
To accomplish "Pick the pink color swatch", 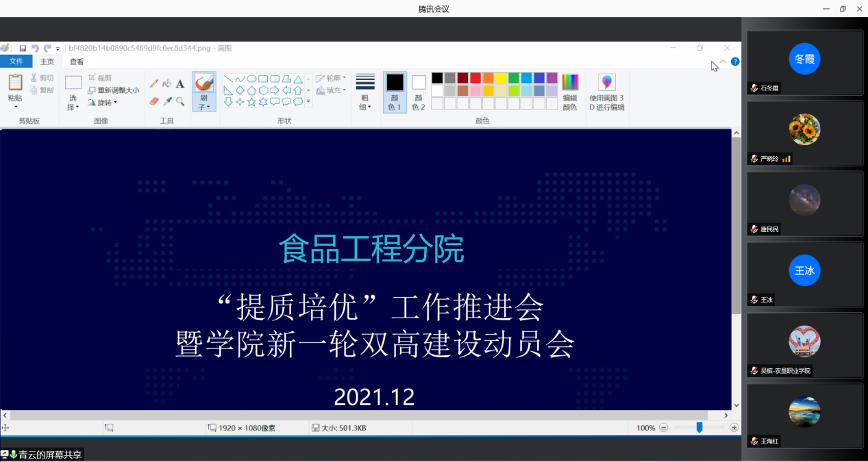I will pyautogui.click(x=475, y=90).
